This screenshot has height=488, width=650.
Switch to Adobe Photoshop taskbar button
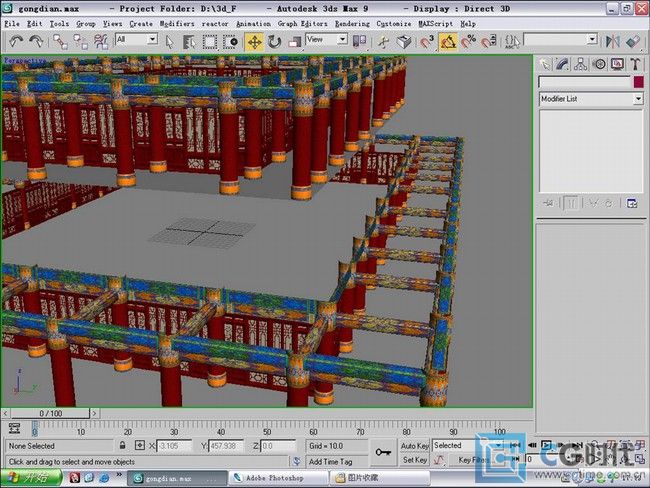[x=278, y=478]
